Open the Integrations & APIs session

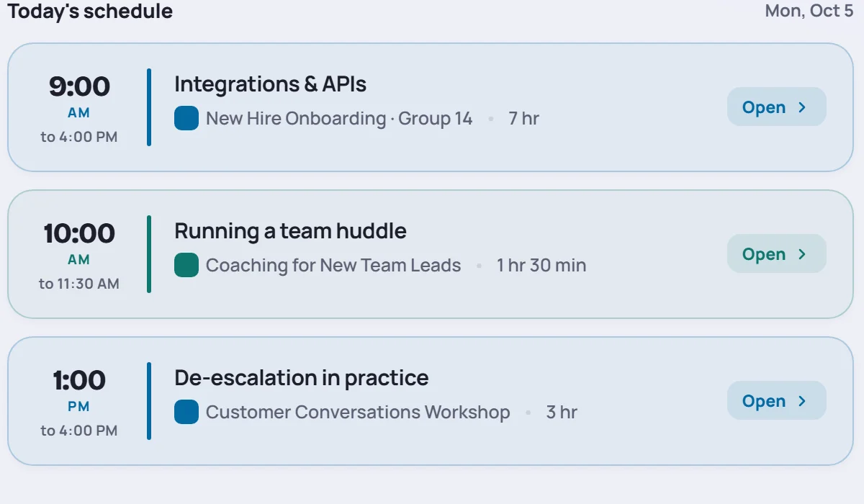click(x=776, y=107)
